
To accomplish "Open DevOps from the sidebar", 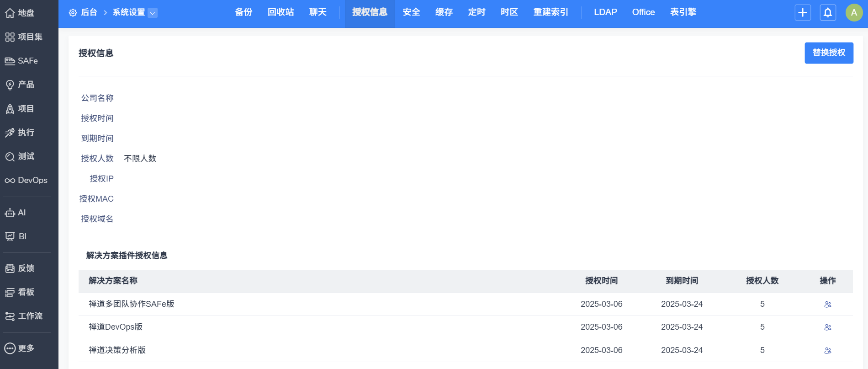I will pos(26,180).
